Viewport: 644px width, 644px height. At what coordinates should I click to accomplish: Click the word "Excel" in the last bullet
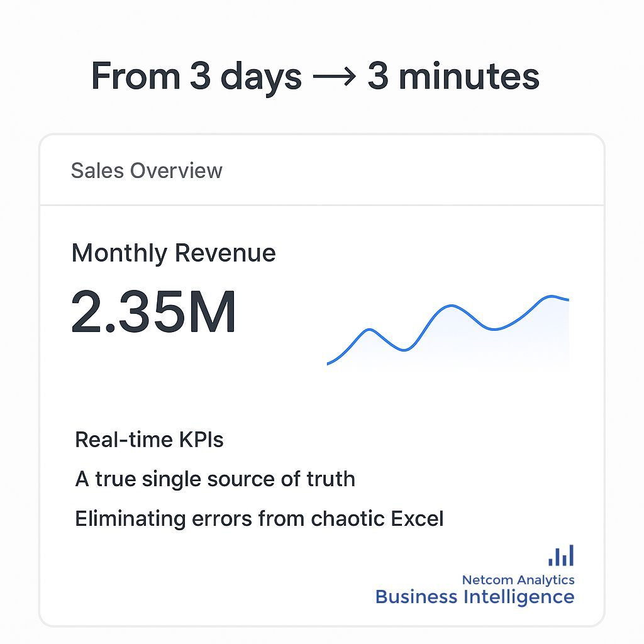pyautogui.click(x=417, y=519)
